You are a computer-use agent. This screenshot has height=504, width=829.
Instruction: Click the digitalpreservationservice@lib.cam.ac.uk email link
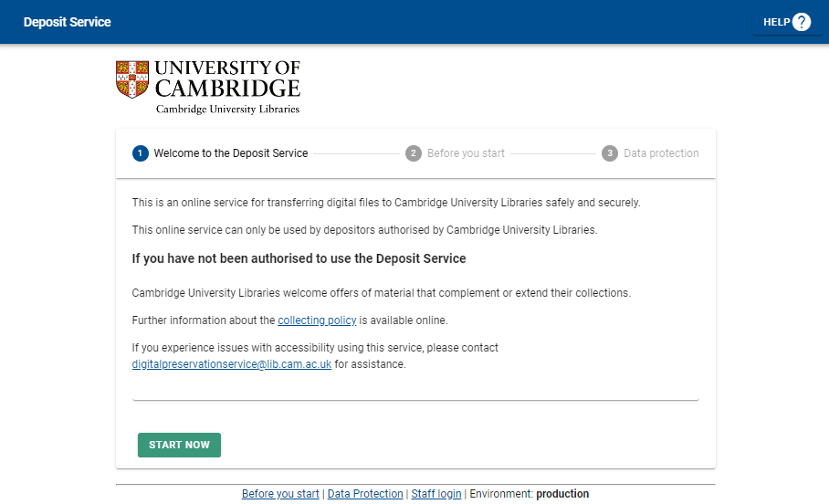tap(232, 364)
